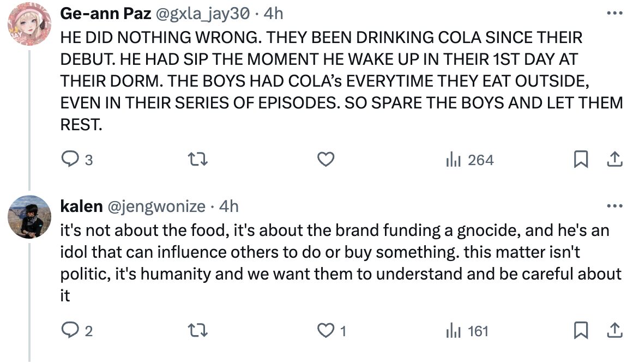The width and height of the screenshot is (639, 364).
Task: Visit the @gxla_jay30 handle link
Action: [x=203, y=13]
